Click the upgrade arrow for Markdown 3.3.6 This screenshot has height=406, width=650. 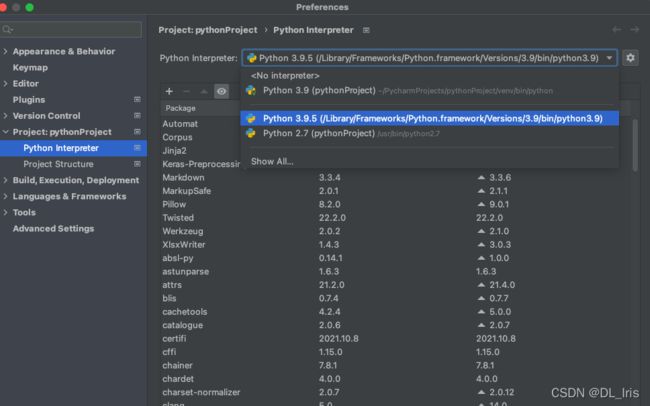[481, 177]
